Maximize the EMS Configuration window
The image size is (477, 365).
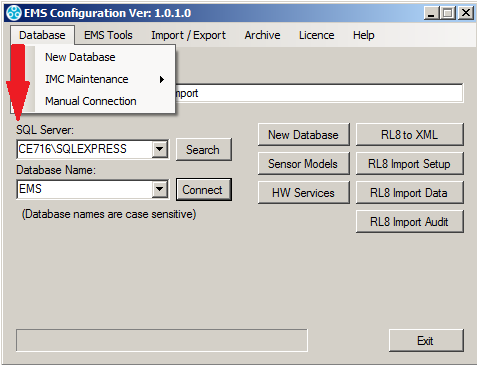point(448,13)
